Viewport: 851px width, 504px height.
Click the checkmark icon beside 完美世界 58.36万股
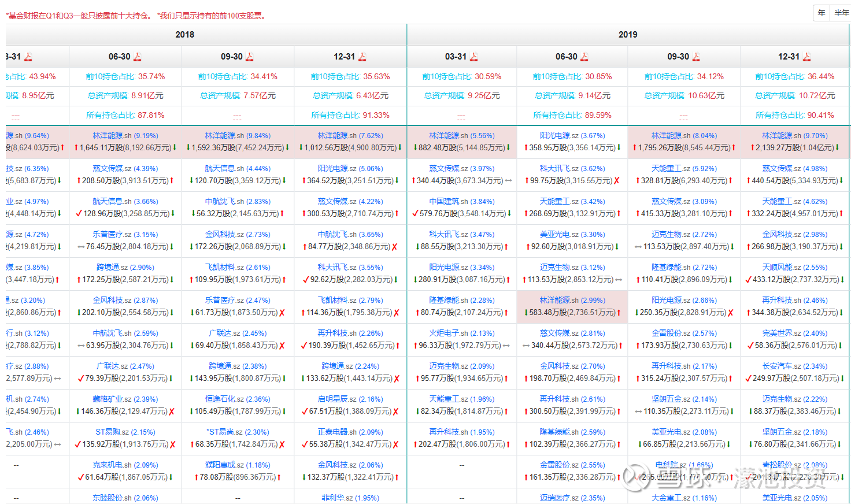click(x=750, y=345)
